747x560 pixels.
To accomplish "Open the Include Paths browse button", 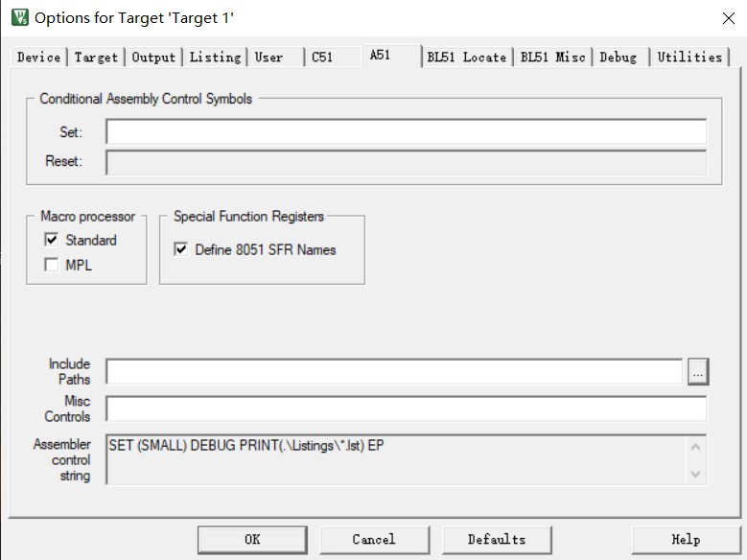I will (x=697, y=371).
